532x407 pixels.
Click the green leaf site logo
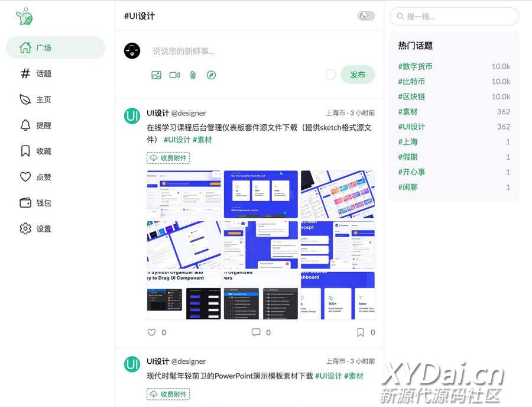(x=25, y=17)
